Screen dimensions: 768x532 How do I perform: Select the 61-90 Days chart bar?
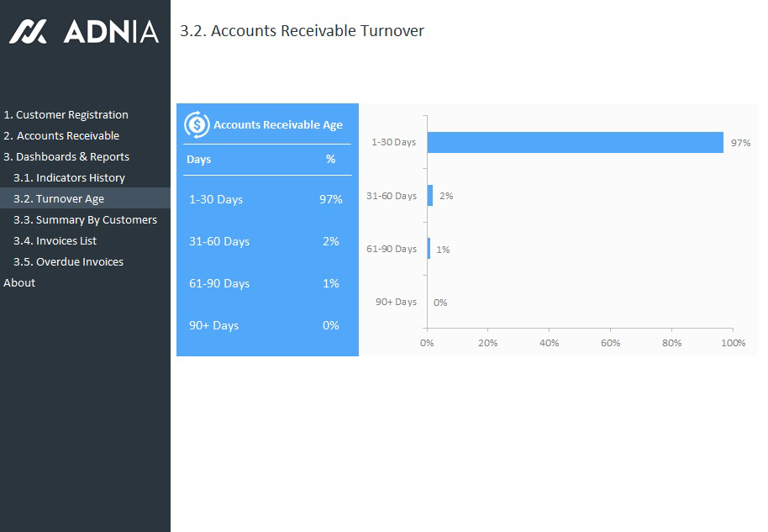429,249
